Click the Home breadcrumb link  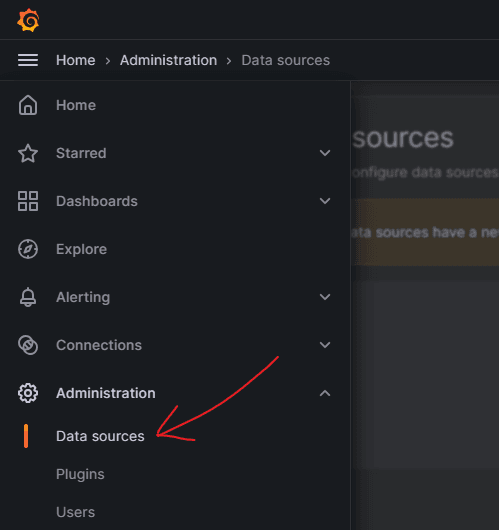pyautogui.click(x=76, y=60)
